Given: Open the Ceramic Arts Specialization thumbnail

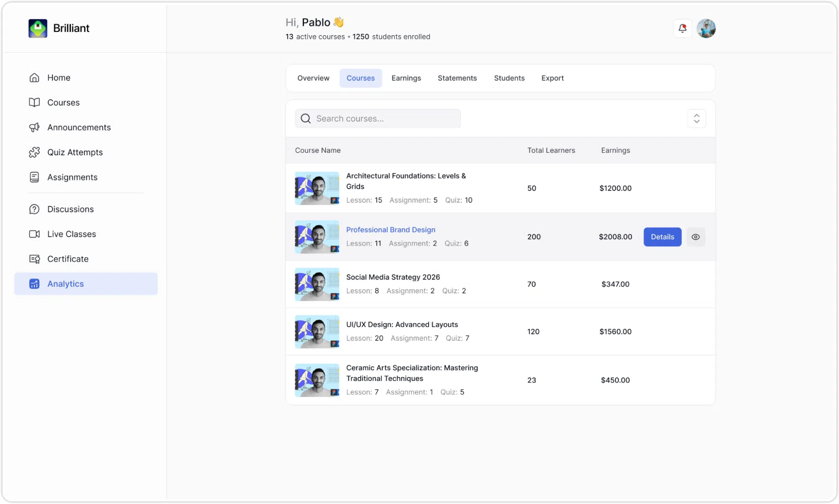Looking at the screenshot, I should pyautogui.click(x=317, y=380).
